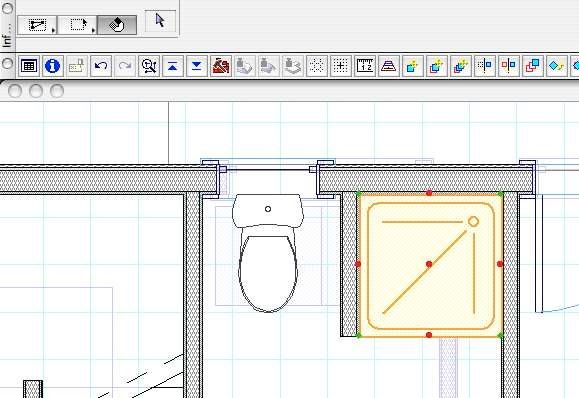Click the top-right green corner node of the shower tray
Image resolution: width=579 pixels, height=398 pixels.
500,194
